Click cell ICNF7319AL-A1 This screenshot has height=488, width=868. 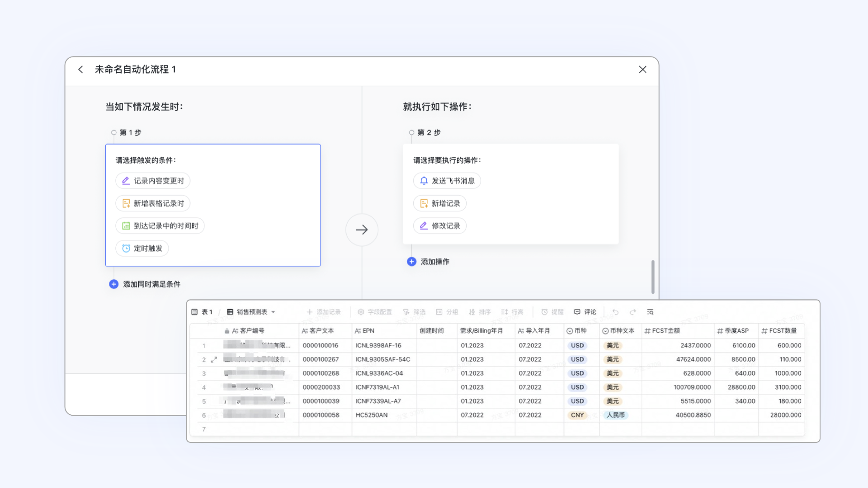[x=384, y=387]
